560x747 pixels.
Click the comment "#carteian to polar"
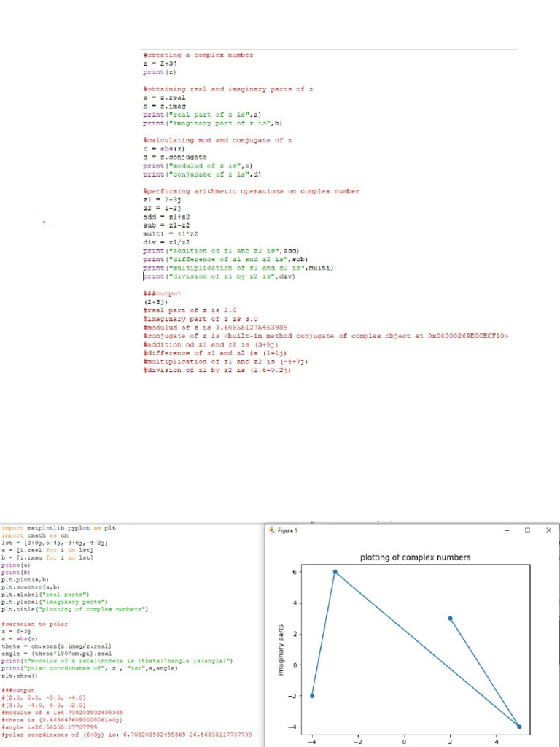[34, 624]
